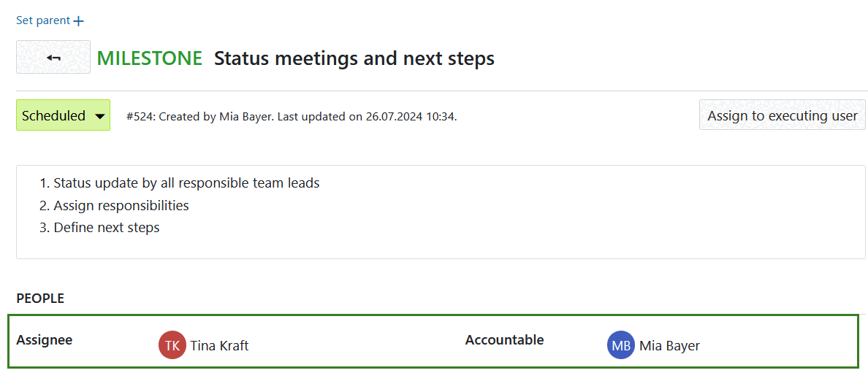This screenshot has height=373, width=868.
Task: Click Assign responsibilities in the description
Action: 121,206
